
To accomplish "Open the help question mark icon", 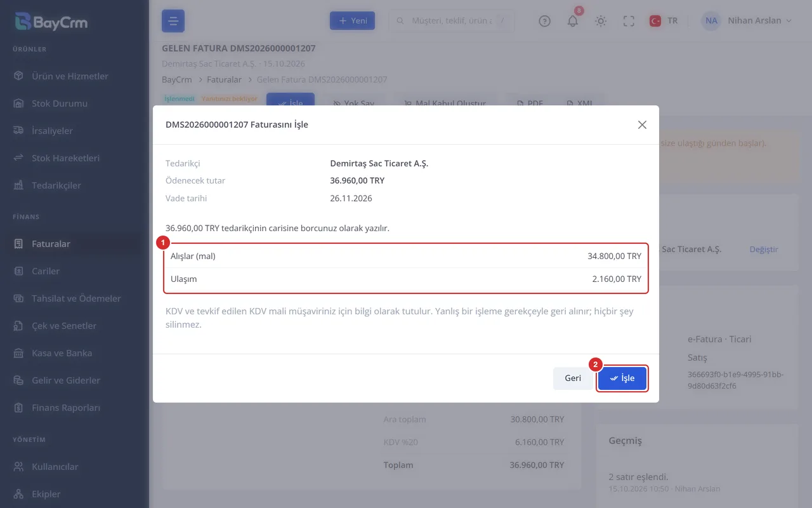I will click(x=544, y=21).
